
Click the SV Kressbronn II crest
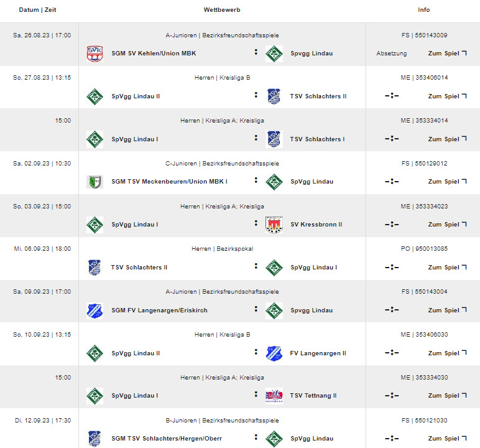[x=274, y=225]
